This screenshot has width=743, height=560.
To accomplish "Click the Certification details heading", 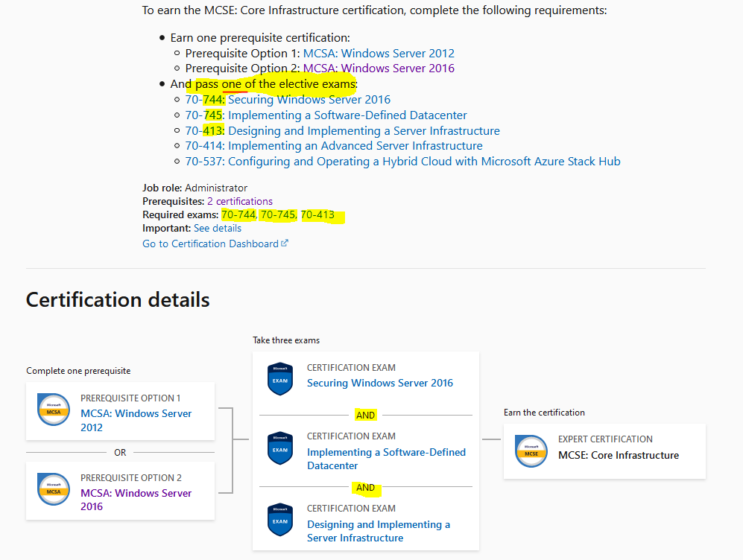I will 118,299.
